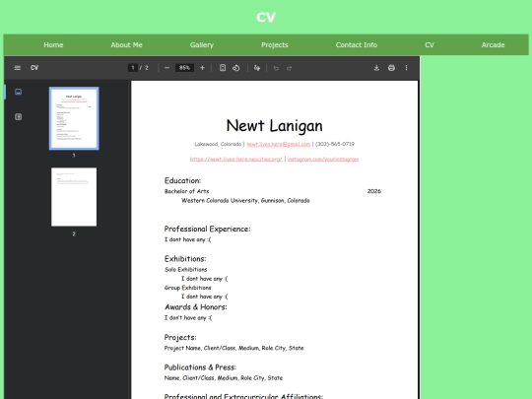
Task: Click the undo arrow in PDF toolbar
Action: tap(276, 68)
